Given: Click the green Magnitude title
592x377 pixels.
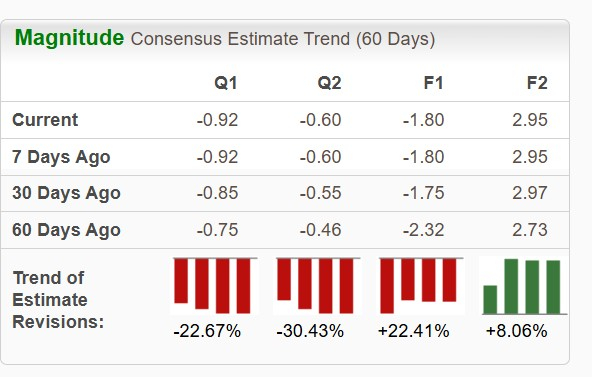Looking at the screenshot, I should 69,38.
